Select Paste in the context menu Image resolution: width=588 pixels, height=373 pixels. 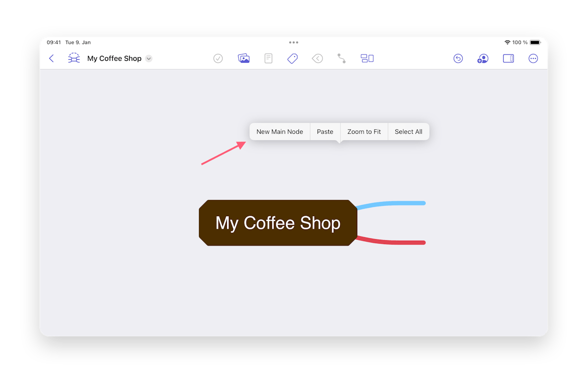click(325, 131)
